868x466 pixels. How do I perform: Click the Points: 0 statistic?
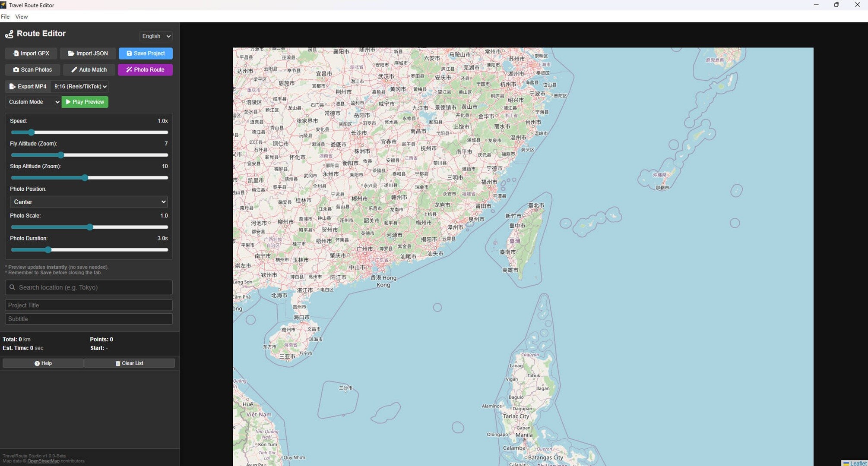point(101,340)
